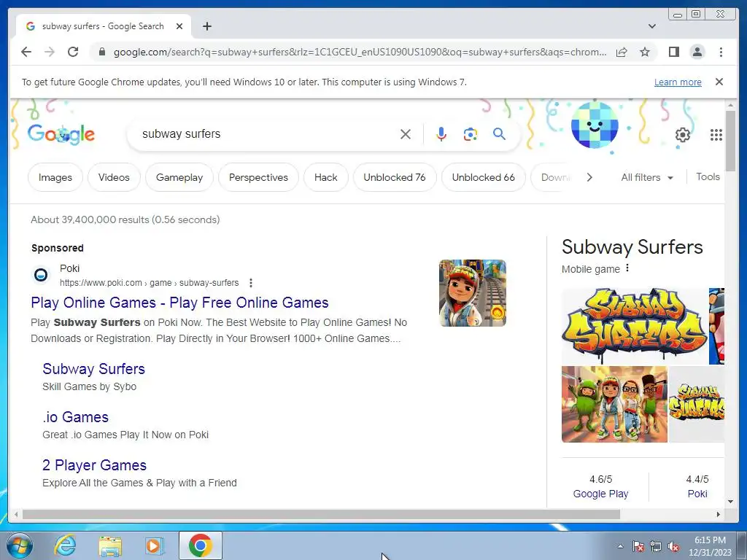The image size is (747, 560).
Task: Open search Tools
Action: click(708, 176)
